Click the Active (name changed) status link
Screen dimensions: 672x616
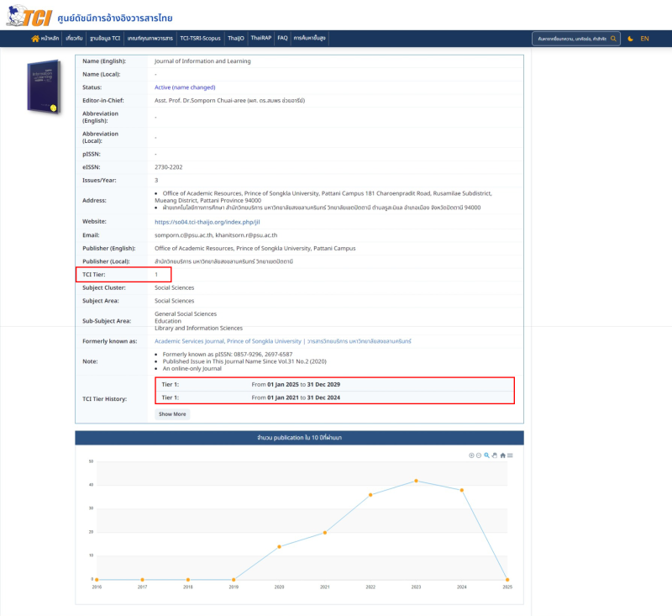185,87
